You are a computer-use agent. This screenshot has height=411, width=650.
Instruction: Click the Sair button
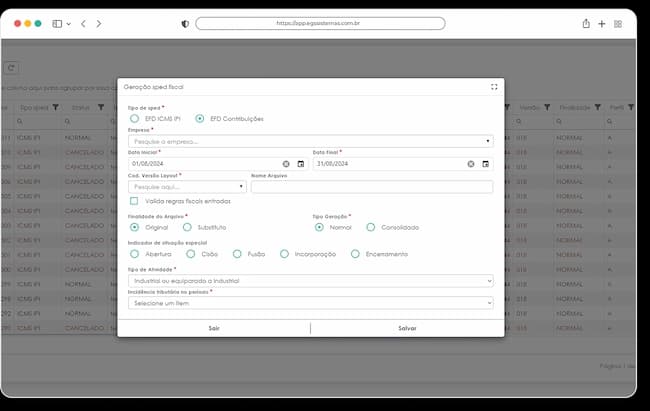pyautogui.click(x=214, y=328)
